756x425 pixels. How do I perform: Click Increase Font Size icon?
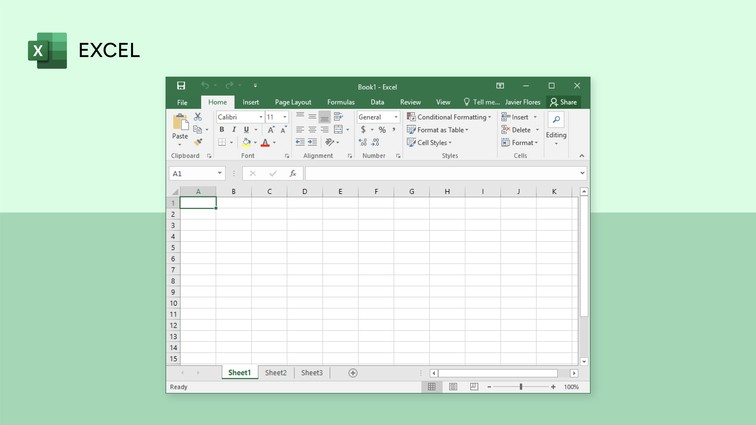coord(271,130)
